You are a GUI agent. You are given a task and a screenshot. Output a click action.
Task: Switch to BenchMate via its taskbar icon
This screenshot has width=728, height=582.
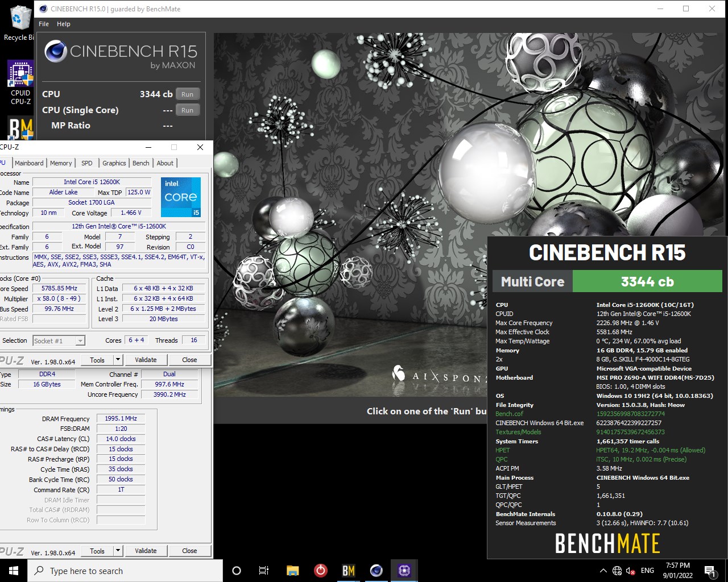coord(348,571)
